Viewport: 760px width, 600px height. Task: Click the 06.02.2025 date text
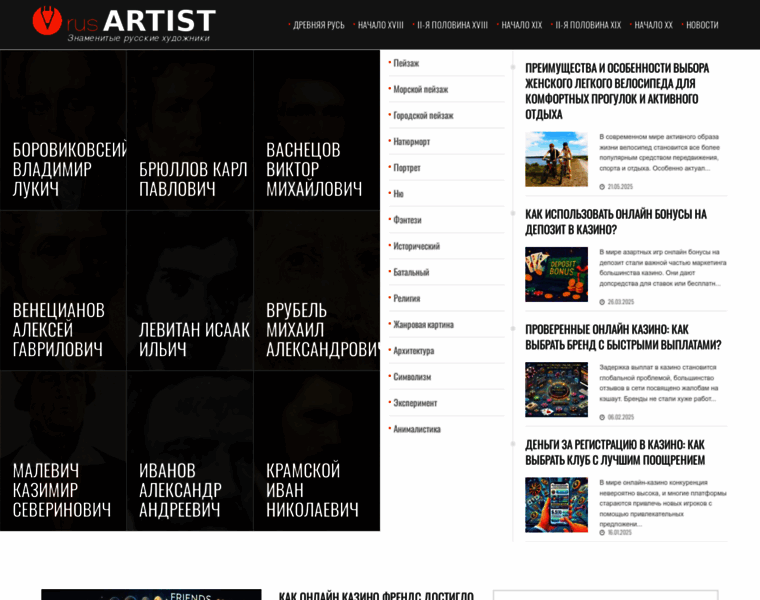620,417
